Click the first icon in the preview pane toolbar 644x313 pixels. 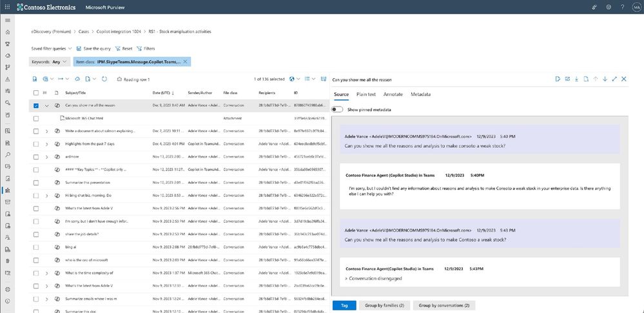[x=558, y=79]
